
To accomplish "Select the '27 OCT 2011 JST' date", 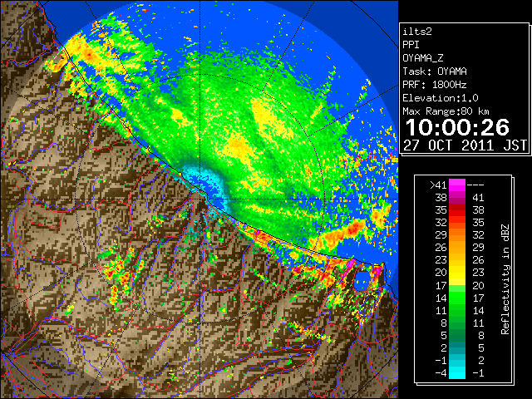I will click(465, 145).
